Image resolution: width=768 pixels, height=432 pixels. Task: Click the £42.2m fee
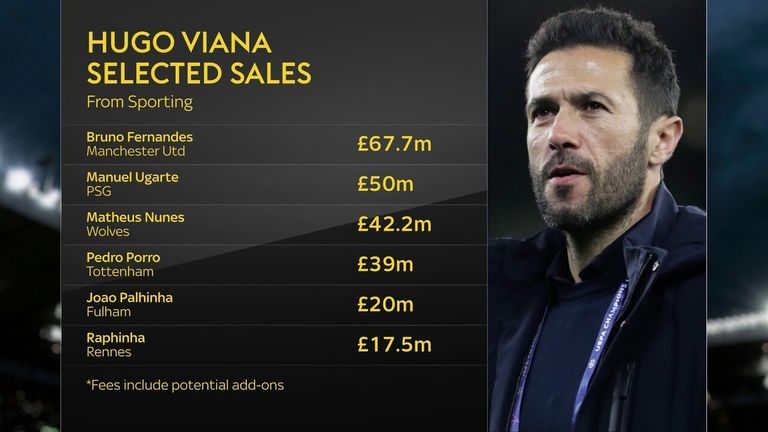click(394, 224)
